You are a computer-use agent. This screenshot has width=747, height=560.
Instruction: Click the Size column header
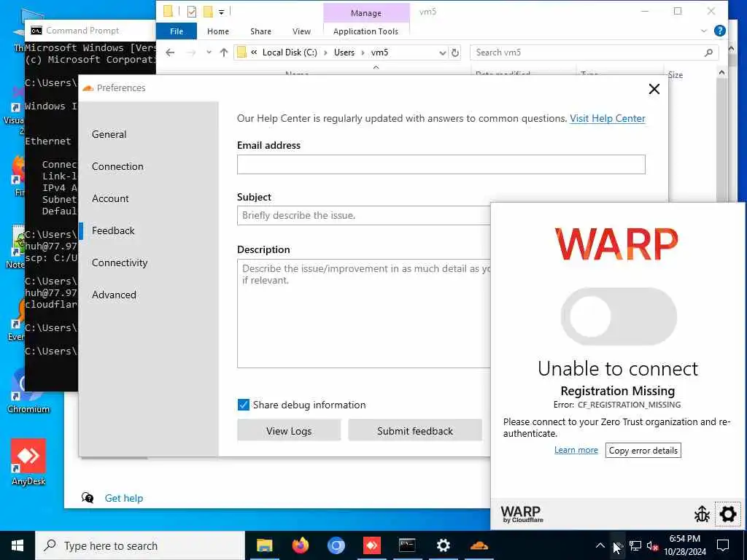(x=675, y=75)
